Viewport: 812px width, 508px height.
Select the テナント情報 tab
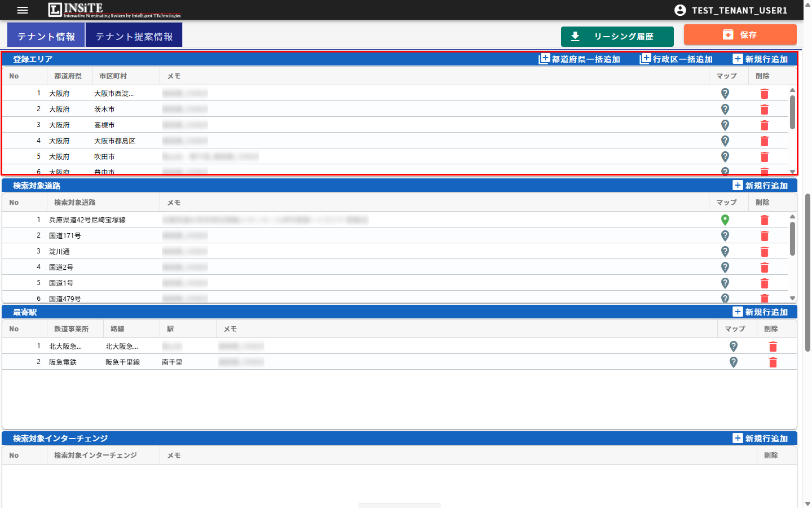[x=46, y=37]
